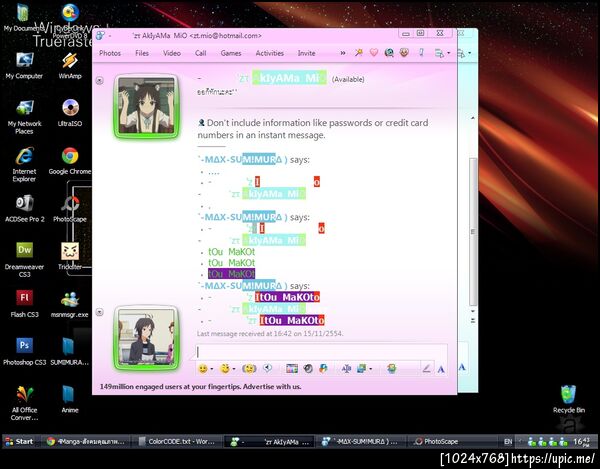Collapse contact's display picture with top arrow
The height and width of the screenshot is (469, 600).
coord(99,80)
